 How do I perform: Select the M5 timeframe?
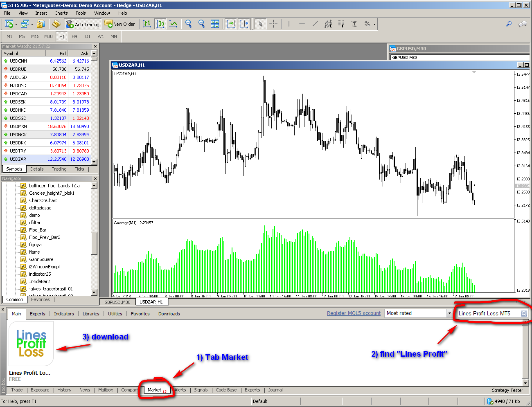[22, 36]
